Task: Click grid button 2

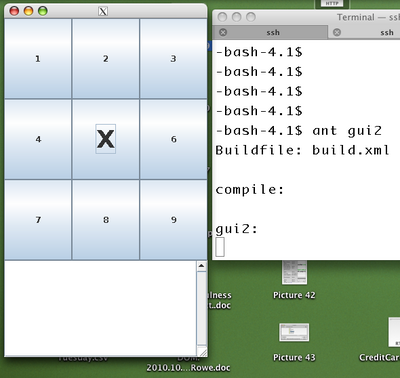Action: coord(106,59)
